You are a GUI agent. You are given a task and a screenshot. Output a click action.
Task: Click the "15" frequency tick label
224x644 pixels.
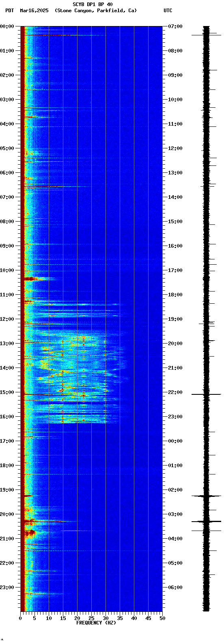tap(63, 618)
